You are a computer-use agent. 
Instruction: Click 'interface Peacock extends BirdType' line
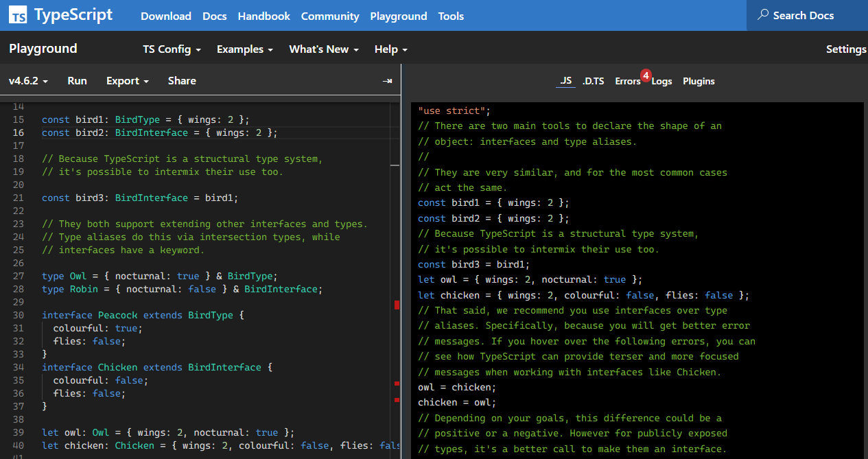point(143,315)
